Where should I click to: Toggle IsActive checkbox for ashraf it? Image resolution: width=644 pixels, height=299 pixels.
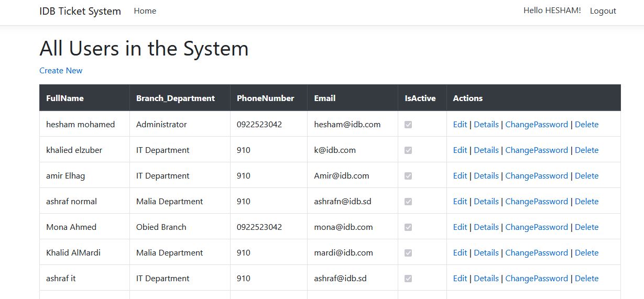408,279
